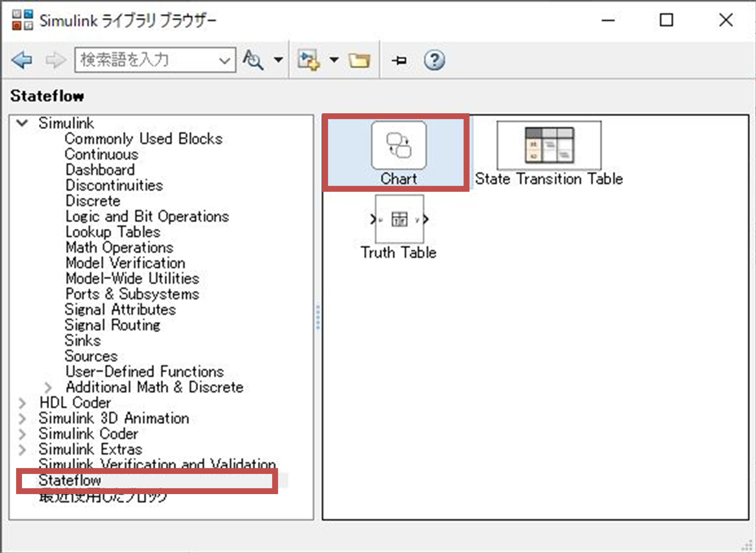Open the new model dropdown arrow
Image resolution: width=756 pixels, height=553 pixels.
click(334, 60)
